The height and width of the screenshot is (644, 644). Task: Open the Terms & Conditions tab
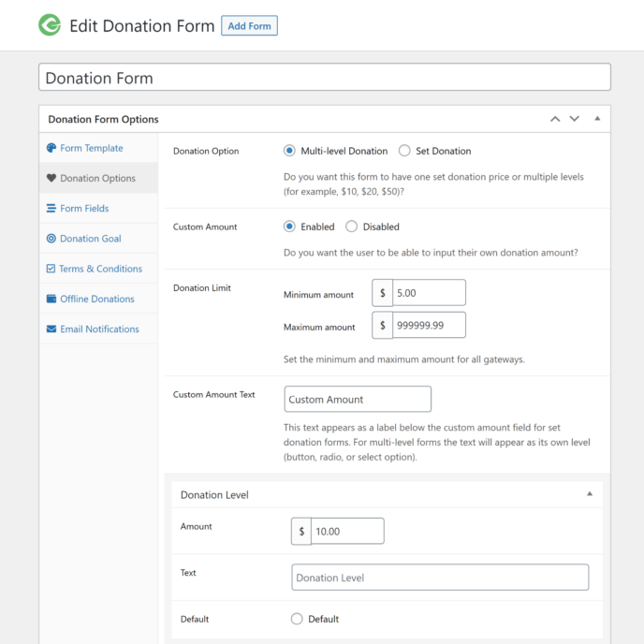click(x=98, y=269)
